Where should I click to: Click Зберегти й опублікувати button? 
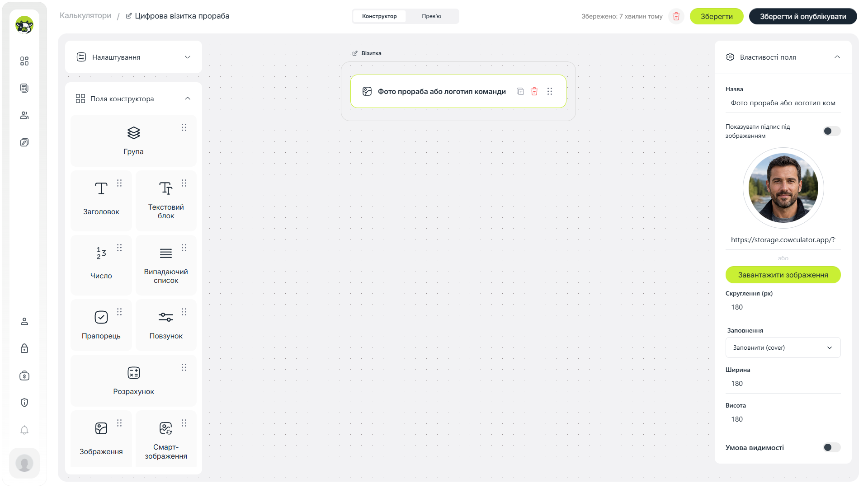[x=803, y=16]
